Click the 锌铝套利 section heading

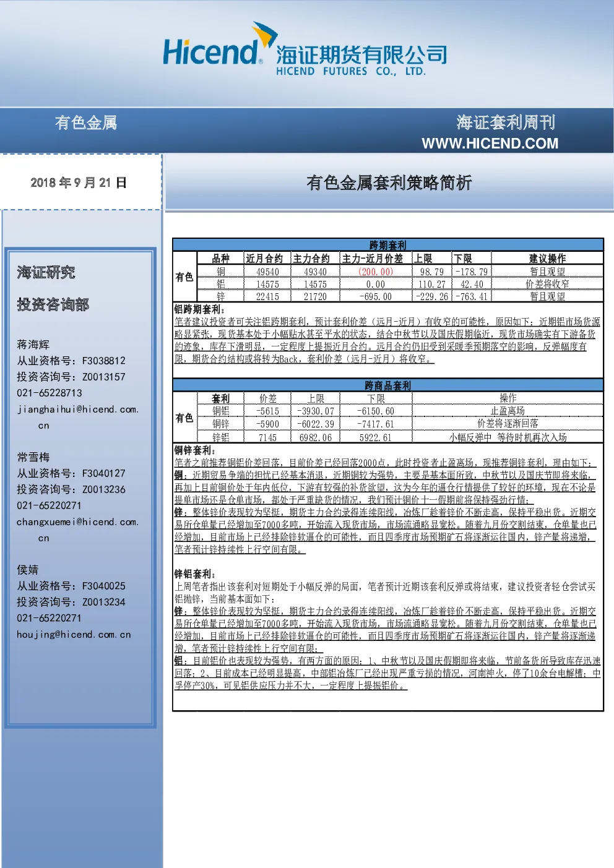click(x=195, y=574)
